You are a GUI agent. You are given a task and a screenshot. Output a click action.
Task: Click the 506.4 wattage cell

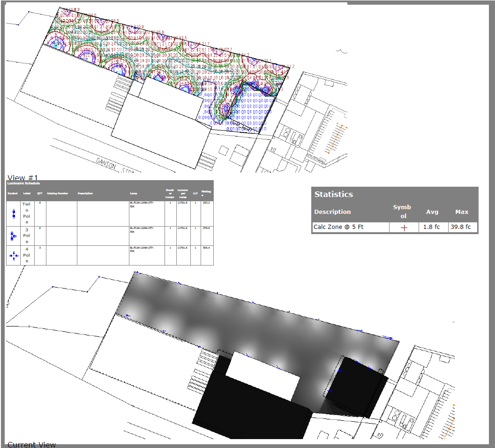[x=206, y=248]
